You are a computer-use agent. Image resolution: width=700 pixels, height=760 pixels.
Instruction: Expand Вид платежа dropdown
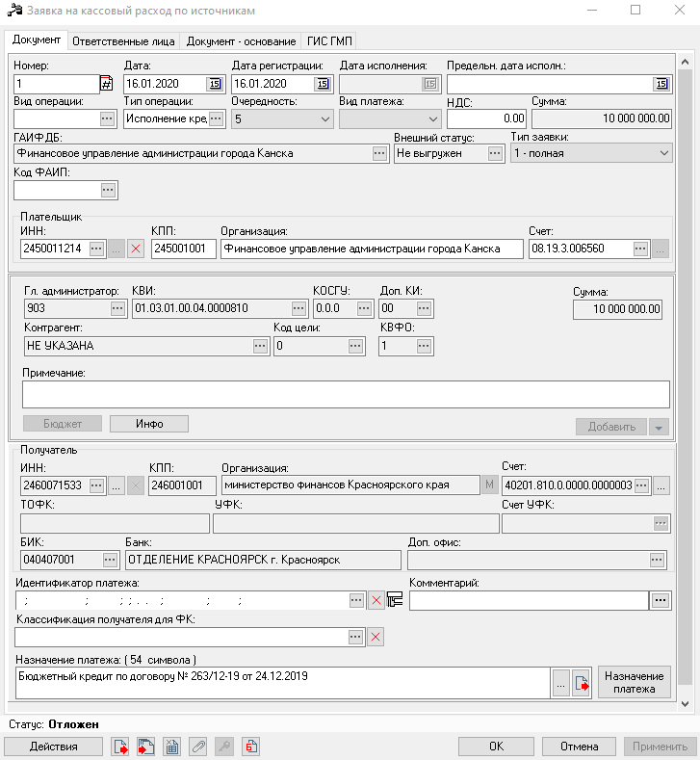pos(433,118)
